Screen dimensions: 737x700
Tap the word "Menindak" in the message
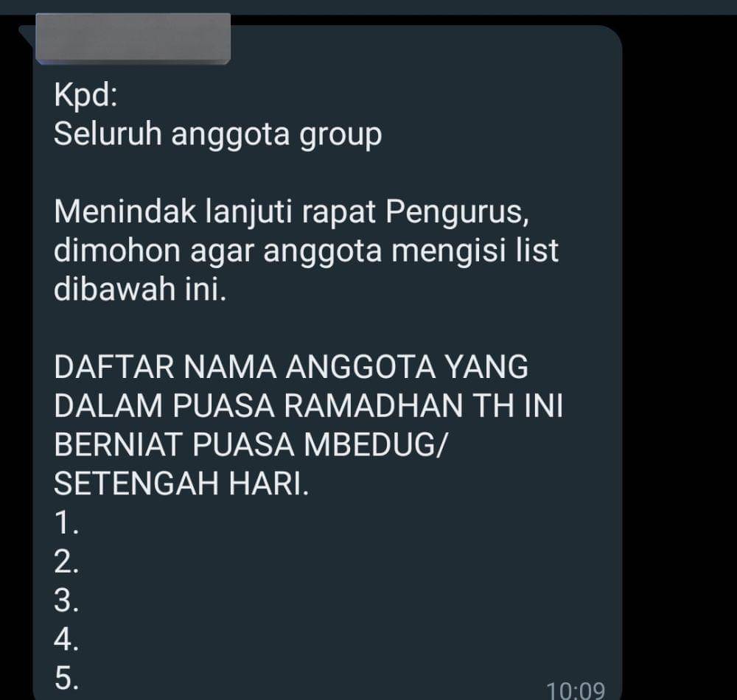125,212
